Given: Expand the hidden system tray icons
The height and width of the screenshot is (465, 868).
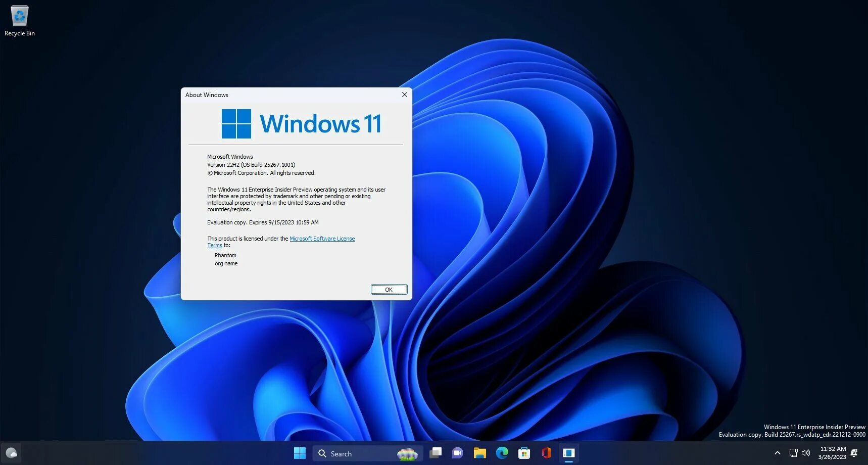Looking at the screenshot, I should point(777,453).
